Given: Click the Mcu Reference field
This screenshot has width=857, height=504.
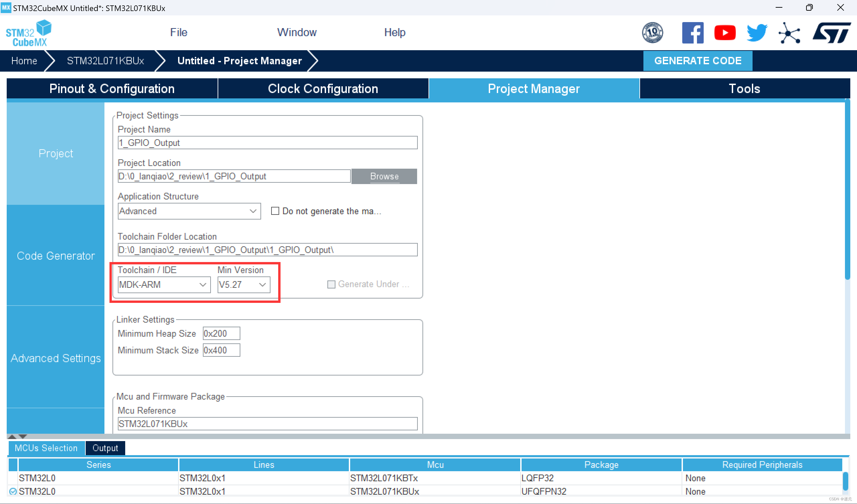Looking at the screenshot, I should pos(267,423).
